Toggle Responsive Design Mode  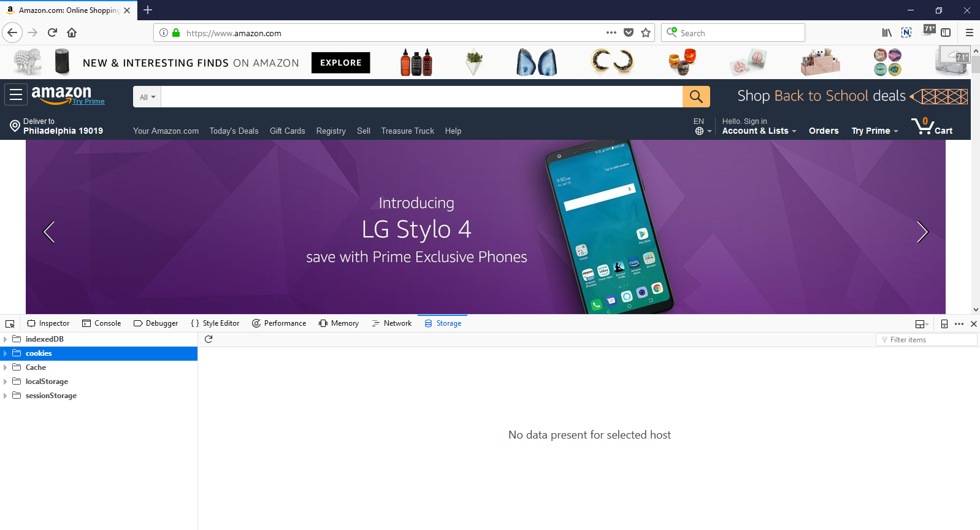(944, 324)
